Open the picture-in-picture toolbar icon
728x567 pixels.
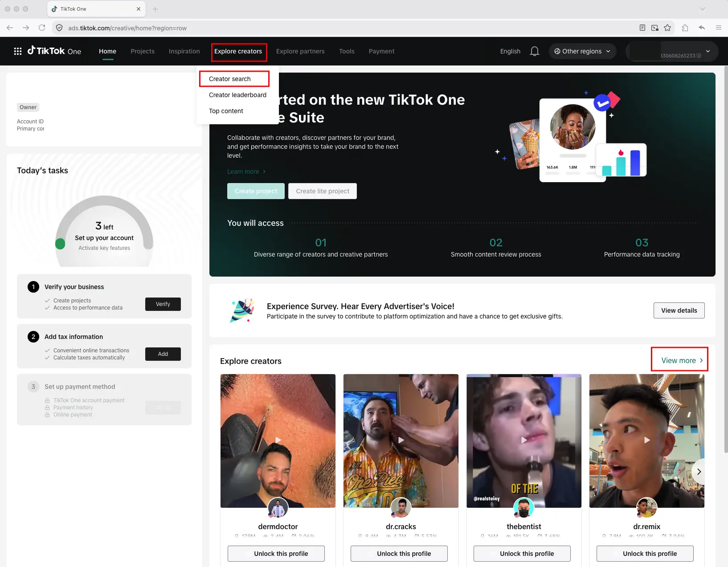click(655, 28)
